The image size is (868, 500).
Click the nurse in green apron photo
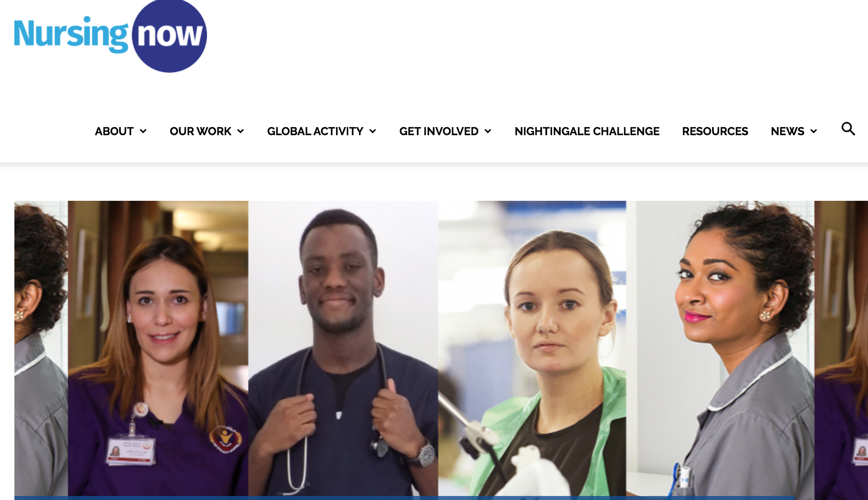pyautogui.click(x=532, y=349)
